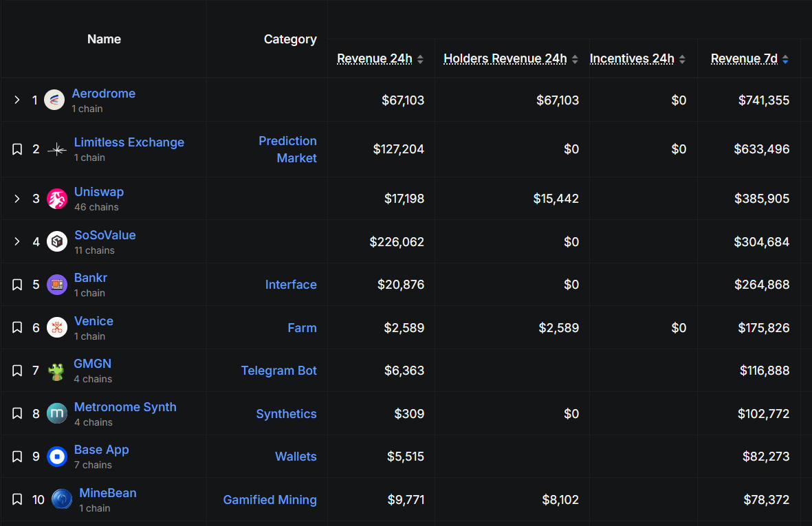Open the Aerodrome protocol link
Viewport: 812px width, 526px height.
point(104,94)
